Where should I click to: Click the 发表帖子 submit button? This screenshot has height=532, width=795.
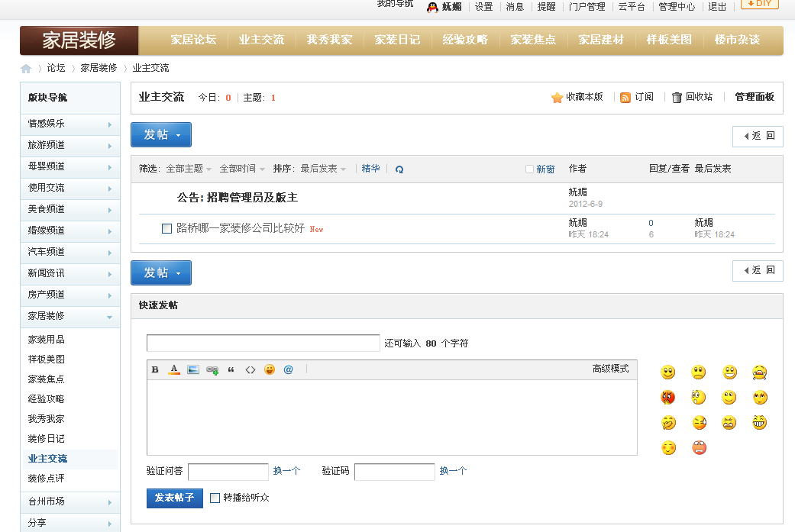pos(174,497)
